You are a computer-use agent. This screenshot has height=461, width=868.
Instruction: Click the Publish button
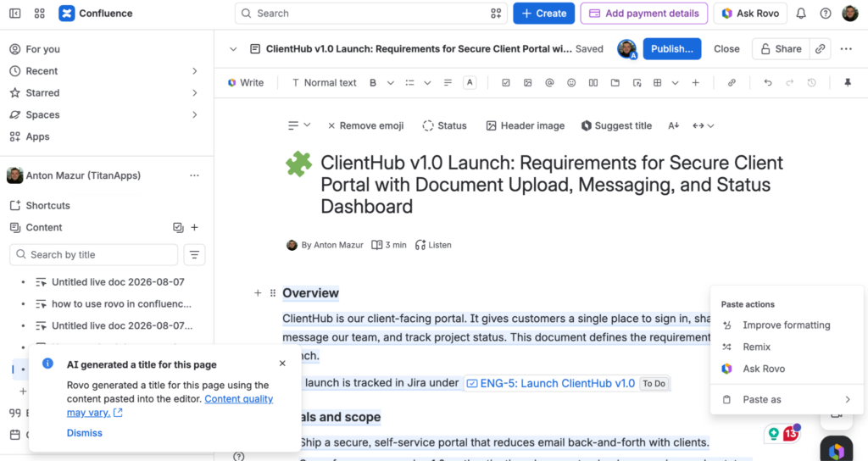coord(672,48)
